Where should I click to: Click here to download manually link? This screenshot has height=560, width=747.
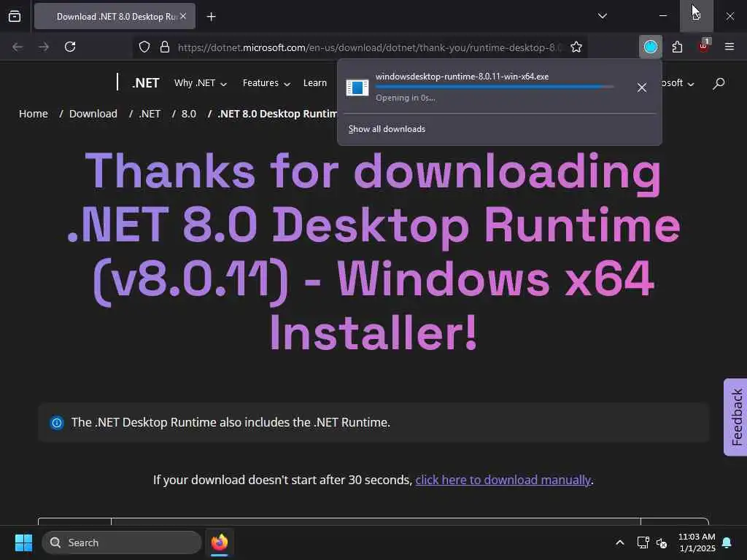[x=503, y=480]
